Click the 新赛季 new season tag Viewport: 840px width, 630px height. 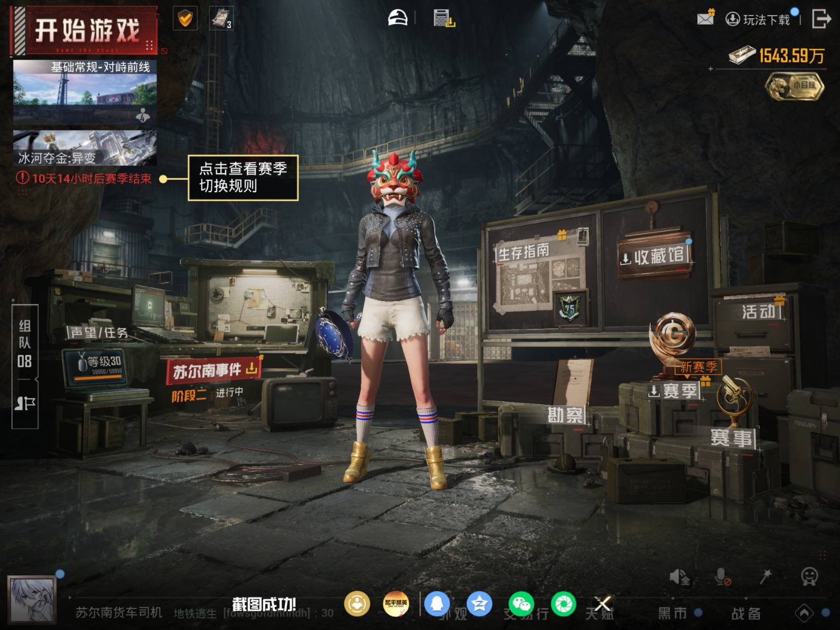pyautogui.click(x=698, y=367)
